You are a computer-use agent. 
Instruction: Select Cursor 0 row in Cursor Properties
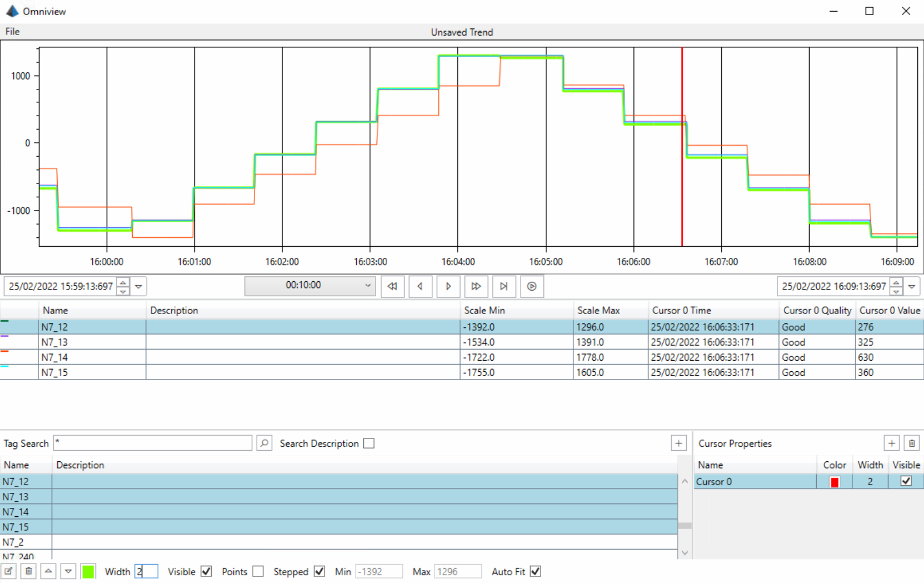point(809,481)
